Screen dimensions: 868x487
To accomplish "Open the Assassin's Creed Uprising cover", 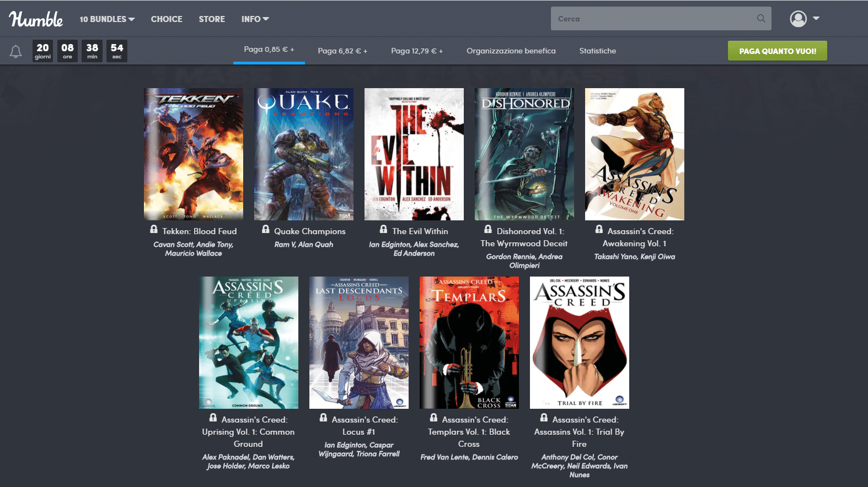I will [x=249, y=343].
